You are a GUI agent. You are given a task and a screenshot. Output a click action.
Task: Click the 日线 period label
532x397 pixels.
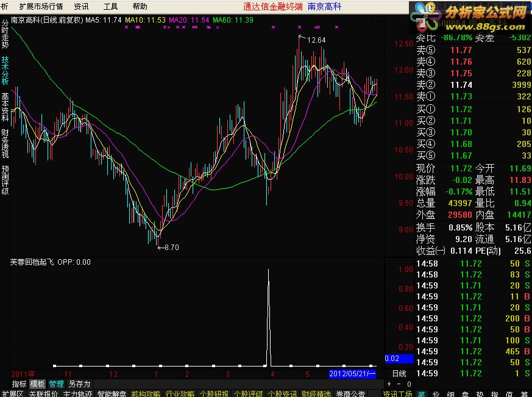399,374
